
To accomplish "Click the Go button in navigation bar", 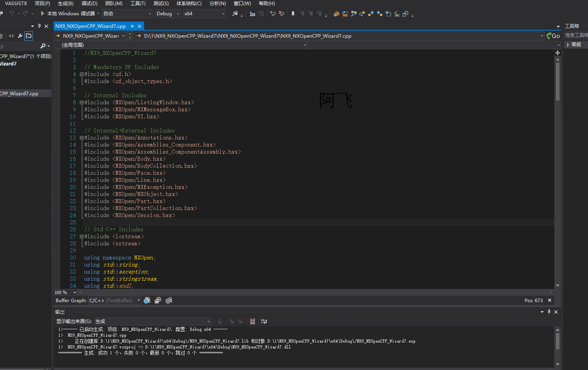I will coord(553,36).
